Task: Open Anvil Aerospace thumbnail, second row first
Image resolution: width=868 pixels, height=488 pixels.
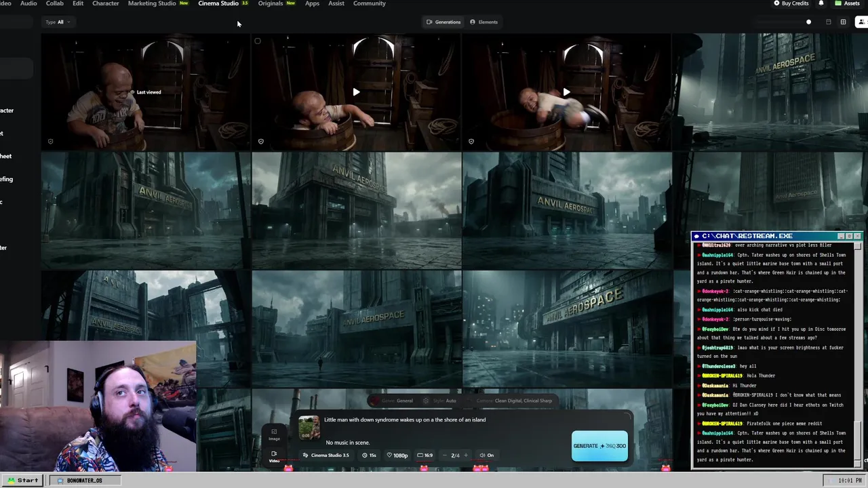Action: click(145, 210)
